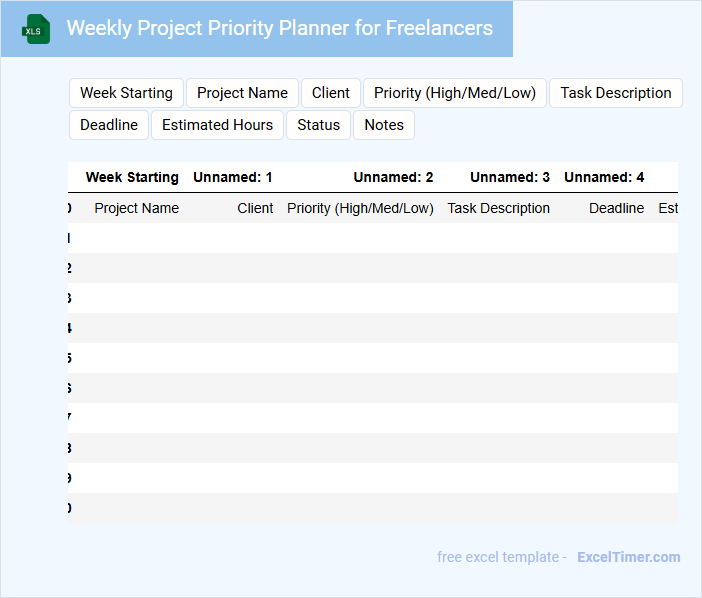Click the Task Description tag
This screenshot has height=598, width=702.
tap(615, 93)
